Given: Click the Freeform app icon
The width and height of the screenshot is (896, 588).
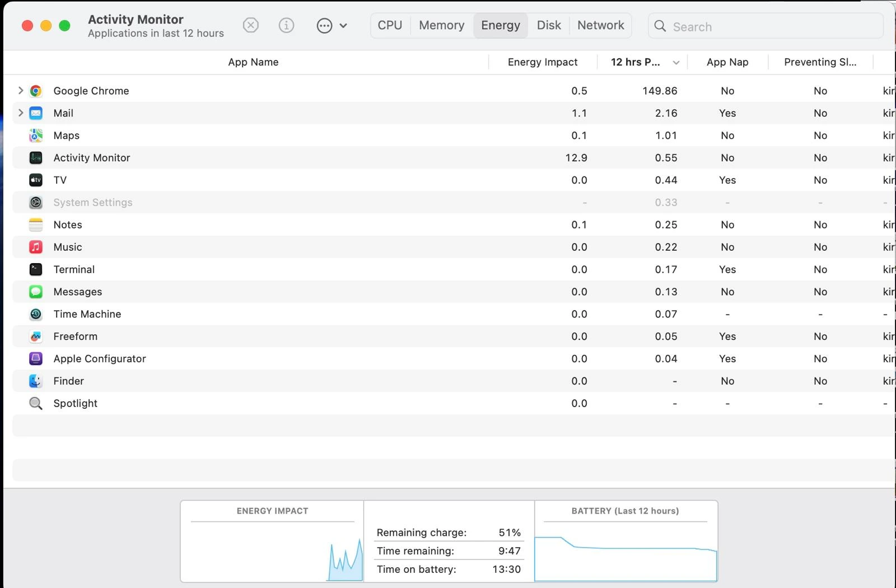Looking at the screenshot, I should (x=36, y=337).
